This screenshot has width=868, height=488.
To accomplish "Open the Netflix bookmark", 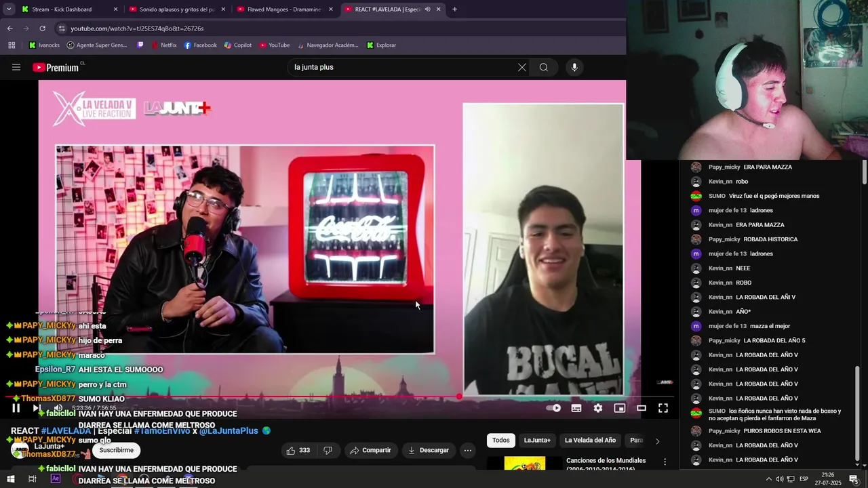I will tap(163, 45).
